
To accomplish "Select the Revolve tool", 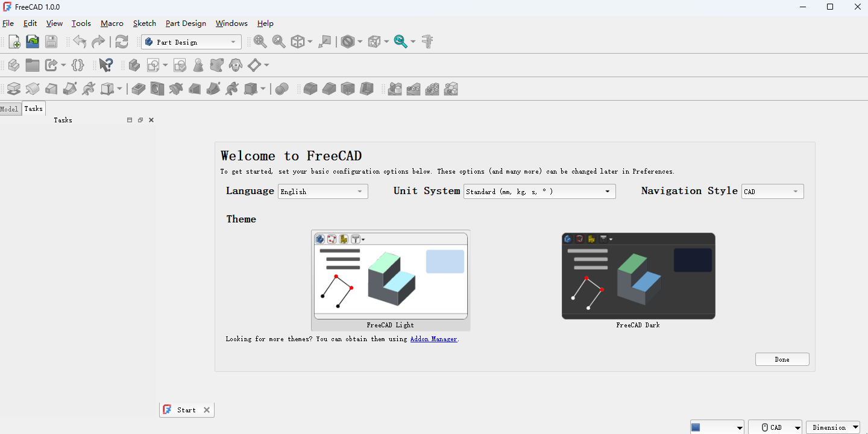I will 33,89.
